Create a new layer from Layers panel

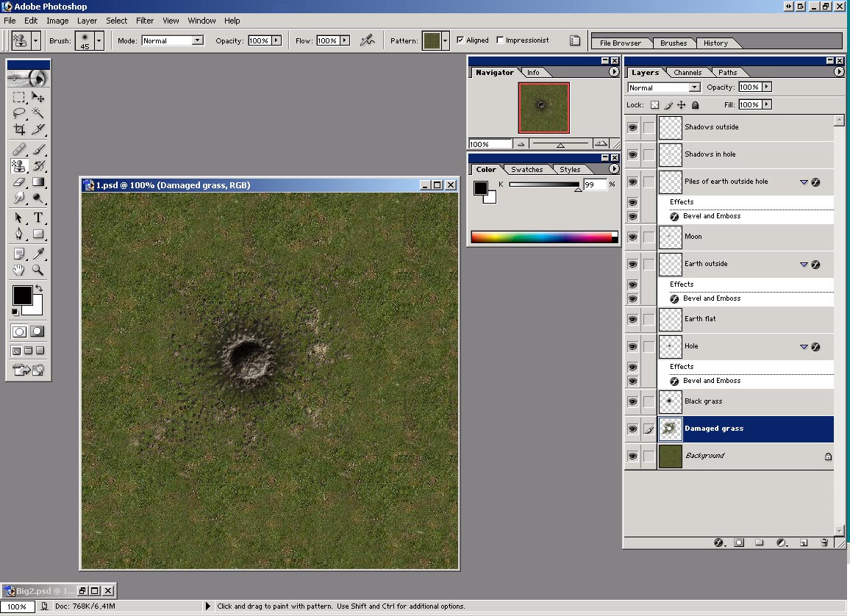tap(804, 542)
